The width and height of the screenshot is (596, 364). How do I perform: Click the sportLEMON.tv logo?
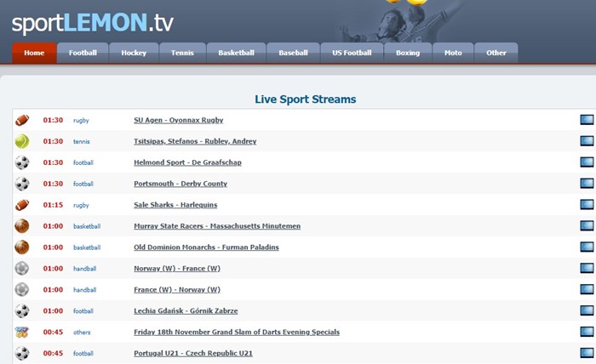point(92,20)
